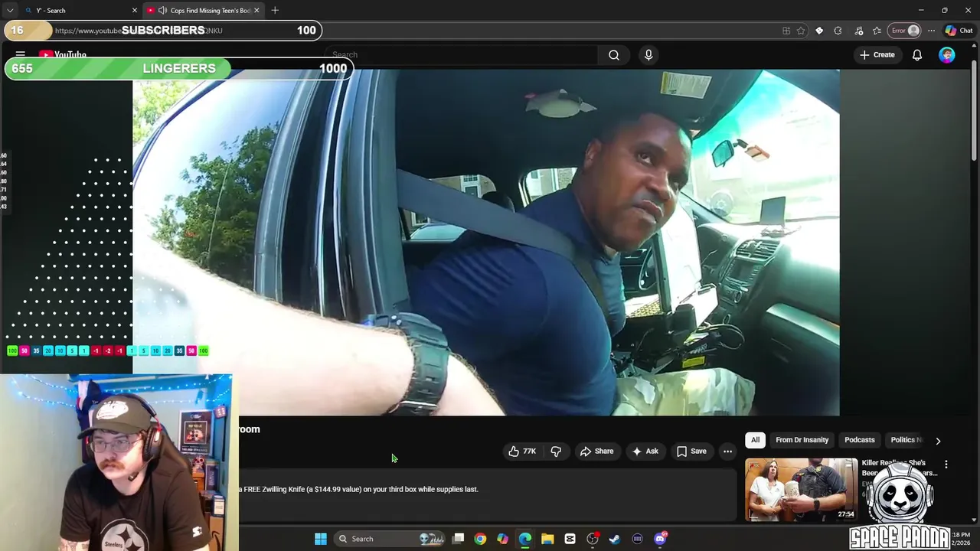This screenshot has width=980, height=551.
Task: Click the Windows taskbar Search box
Action: point(389,539)
